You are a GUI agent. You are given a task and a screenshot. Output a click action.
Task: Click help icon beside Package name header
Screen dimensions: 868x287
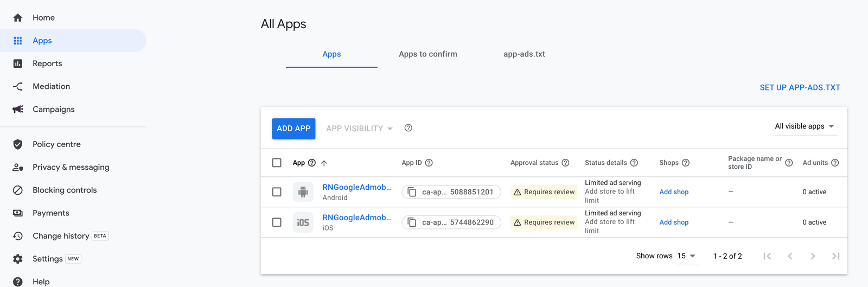click(x=789, y=163)
